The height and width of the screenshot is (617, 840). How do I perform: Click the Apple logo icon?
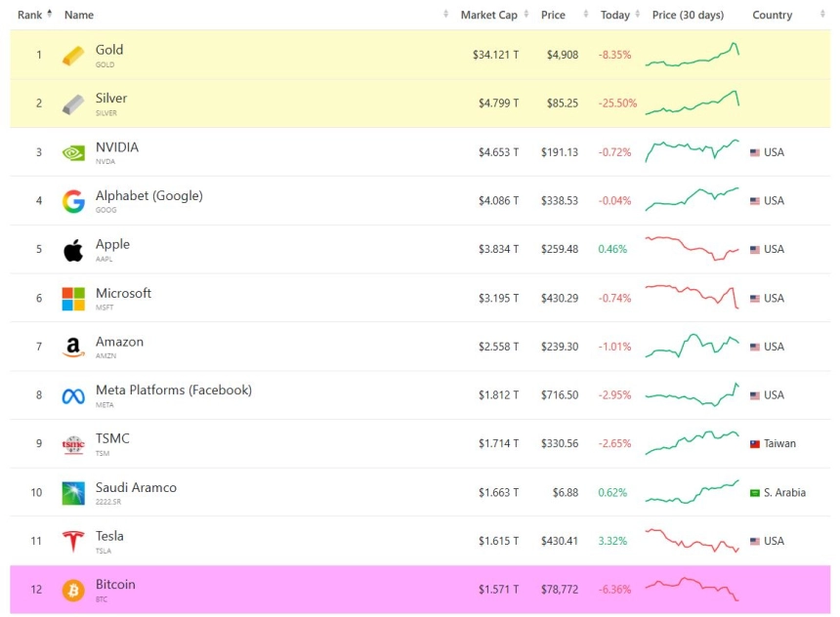pos(73,250)
